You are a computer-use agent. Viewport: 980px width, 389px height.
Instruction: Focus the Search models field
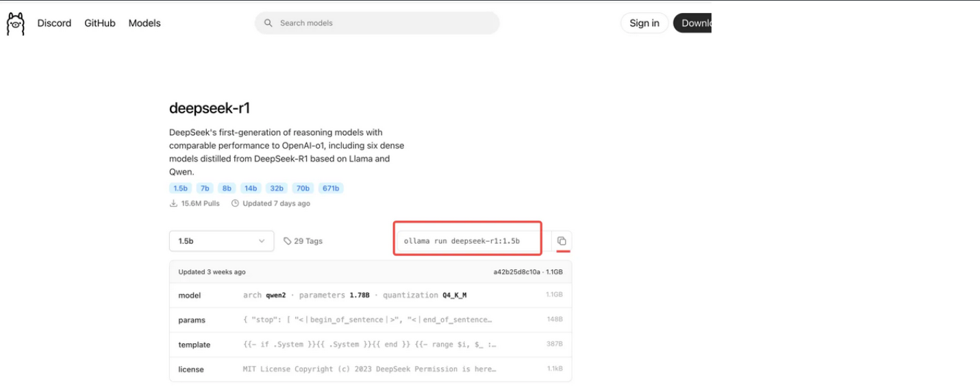[x=377, y=23]
